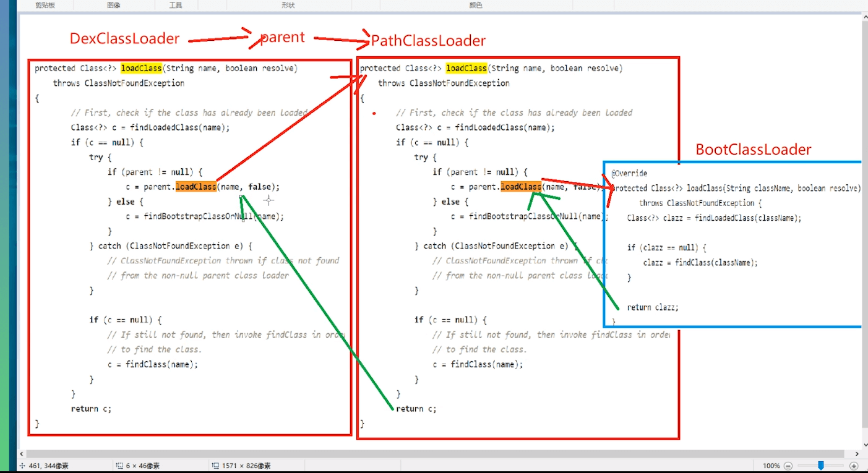Click 'return c;' in the PathClassLoader box
868x473 pixels.
[416, 409]
